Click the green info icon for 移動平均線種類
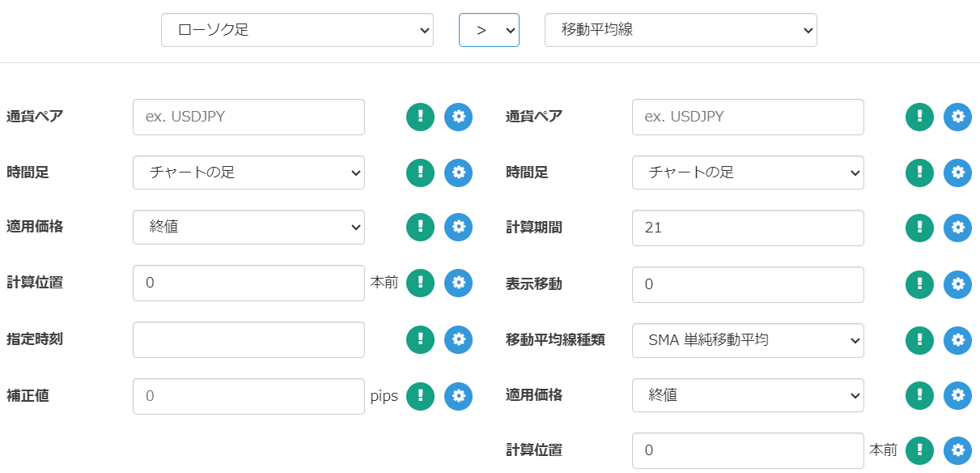Image resolution: width=980 pixels, height=473 pixels. 919,340
